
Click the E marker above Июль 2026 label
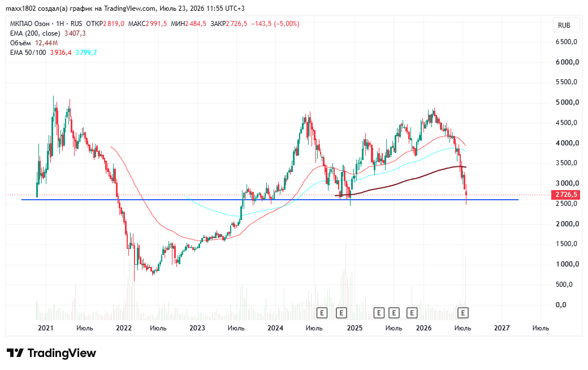tap(463, 313)
